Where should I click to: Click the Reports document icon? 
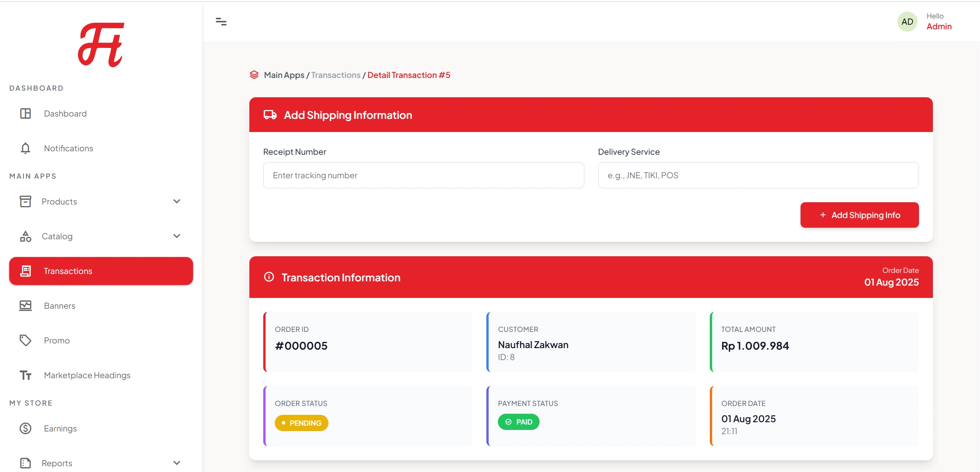click(25, 462)
